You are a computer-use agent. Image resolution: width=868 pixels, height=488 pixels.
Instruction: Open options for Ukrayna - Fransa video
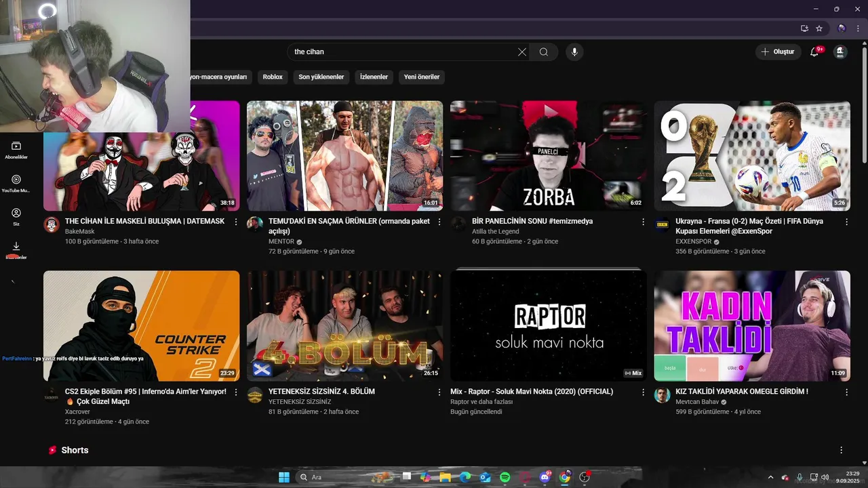coord(846,222)
